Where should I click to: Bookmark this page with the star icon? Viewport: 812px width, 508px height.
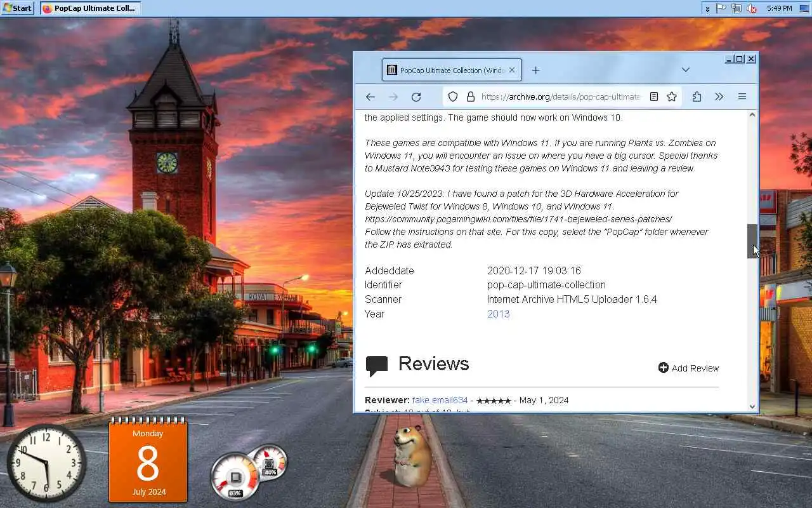[672, 97]
